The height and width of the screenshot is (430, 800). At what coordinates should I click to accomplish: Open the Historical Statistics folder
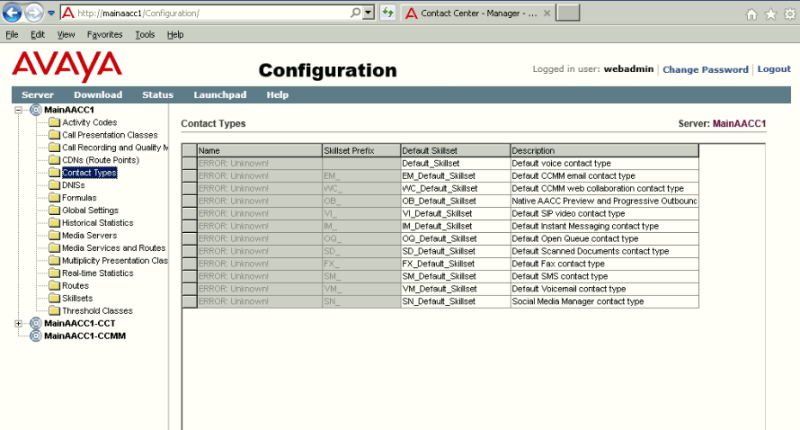(97, 223)
